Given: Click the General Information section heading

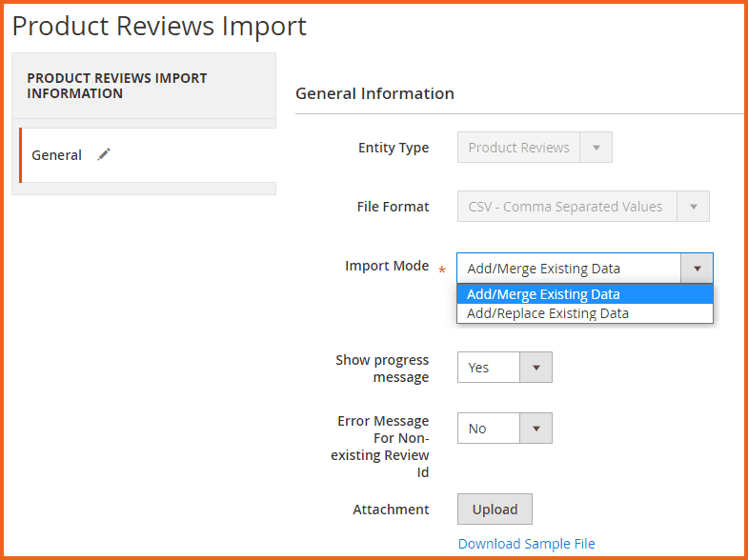Looking at the screenshot, I should point(374,93).
